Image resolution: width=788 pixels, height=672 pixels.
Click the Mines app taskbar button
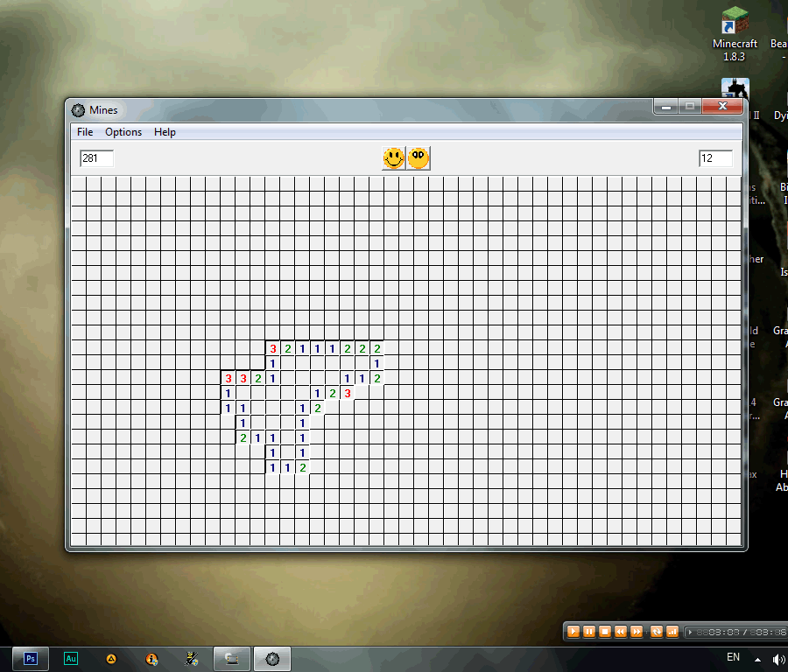(272, 659)
